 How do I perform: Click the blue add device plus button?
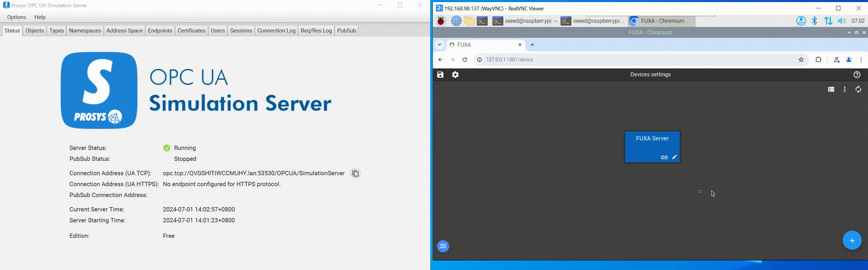[852, 240]
